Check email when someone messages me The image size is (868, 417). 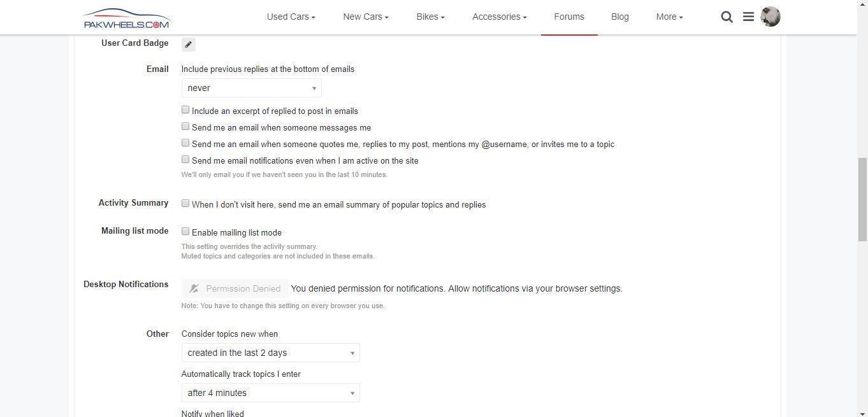185,127
